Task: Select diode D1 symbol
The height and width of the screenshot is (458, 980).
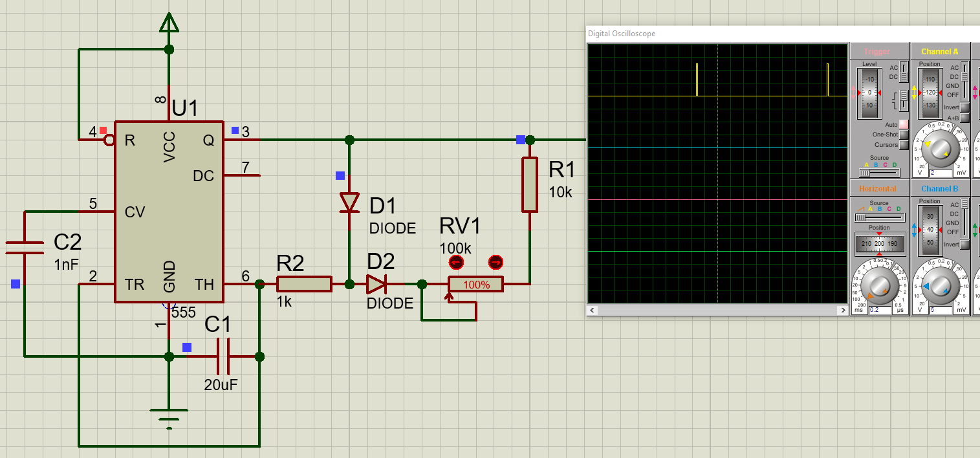Action: click(349, 202)
